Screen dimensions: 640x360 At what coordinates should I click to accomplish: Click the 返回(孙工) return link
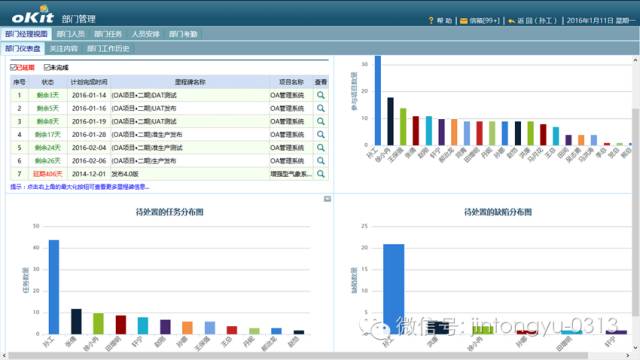(x=536, y=20)
